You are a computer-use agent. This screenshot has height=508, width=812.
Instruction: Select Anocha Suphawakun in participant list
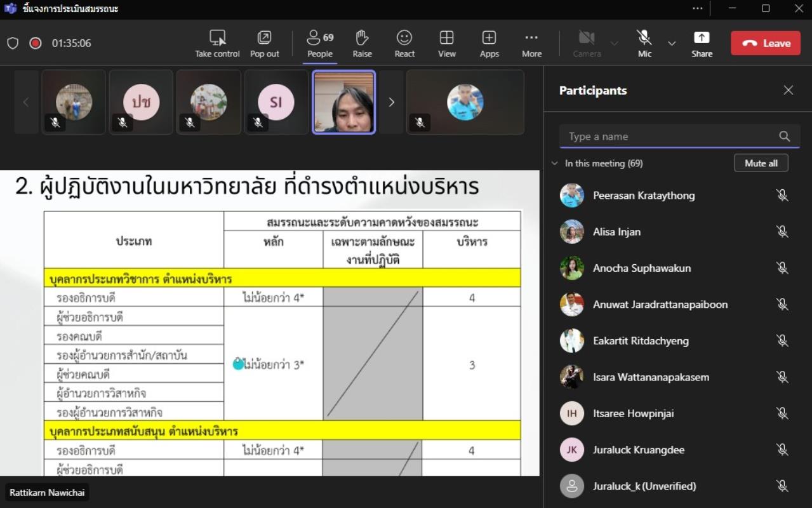click(x=641, y=268)
